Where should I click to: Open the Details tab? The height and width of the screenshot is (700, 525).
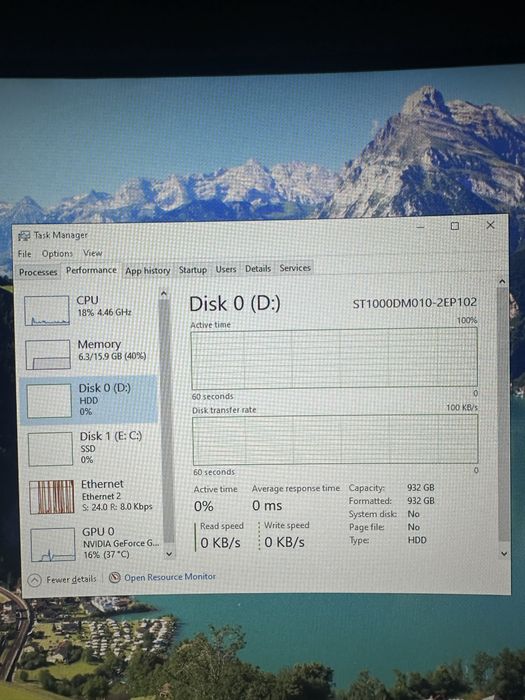tap(258, 268)
